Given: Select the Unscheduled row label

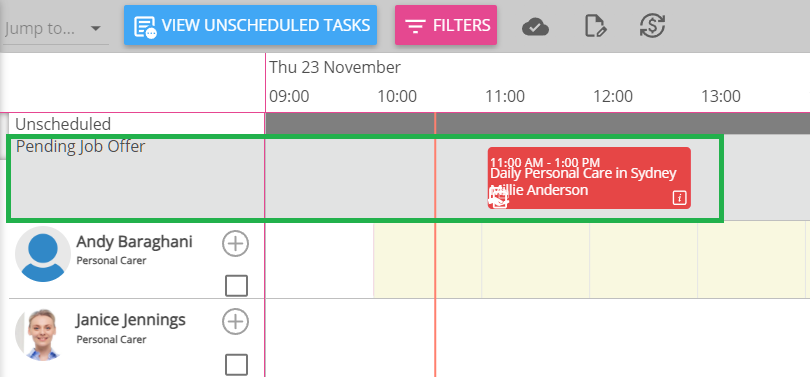Looking at the screenshot, I should 63,124.
